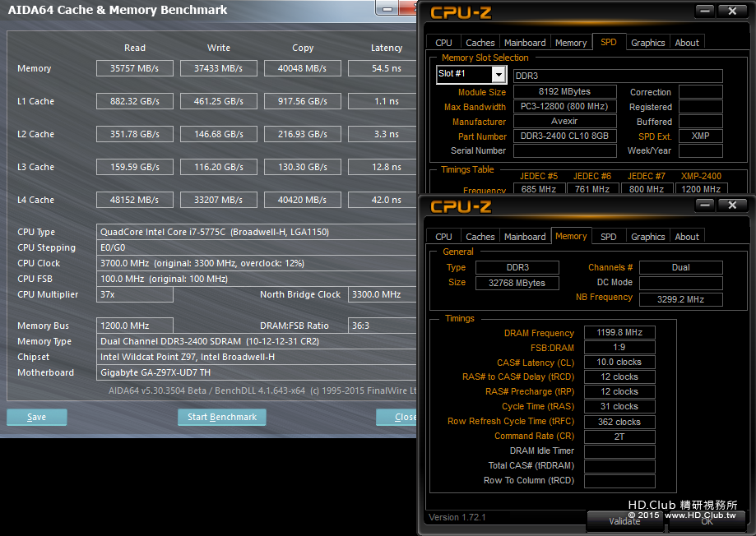The width and height of the screenshot is (756, 536).
Task: Minimize the lower CPU-Z window
Action: click(704, 206)
